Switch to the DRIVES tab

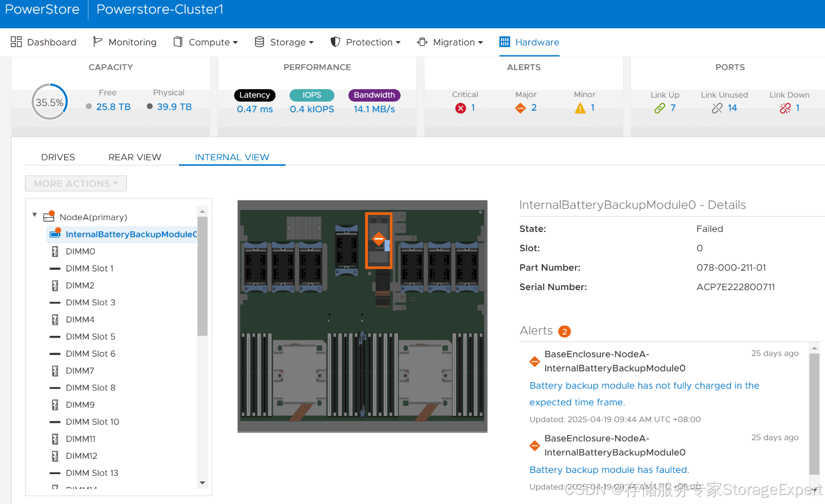[x=58, y=157]
